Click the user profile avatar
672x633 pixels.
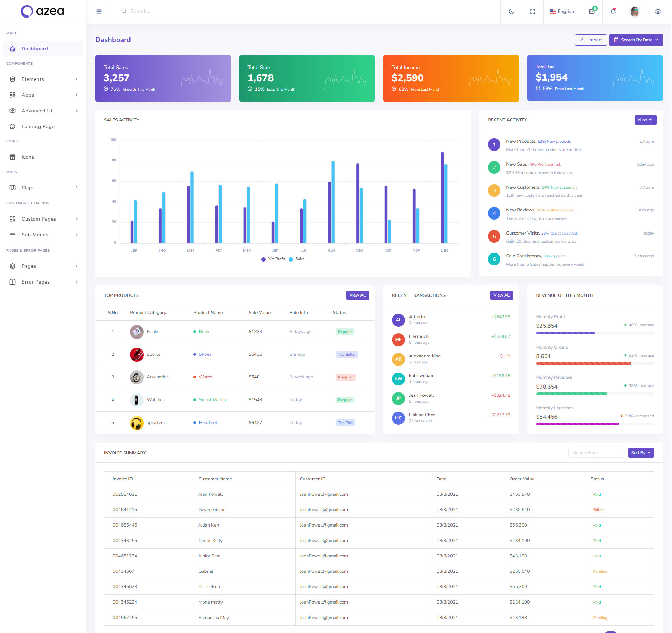pyautogui.click(x=635, y=12)
